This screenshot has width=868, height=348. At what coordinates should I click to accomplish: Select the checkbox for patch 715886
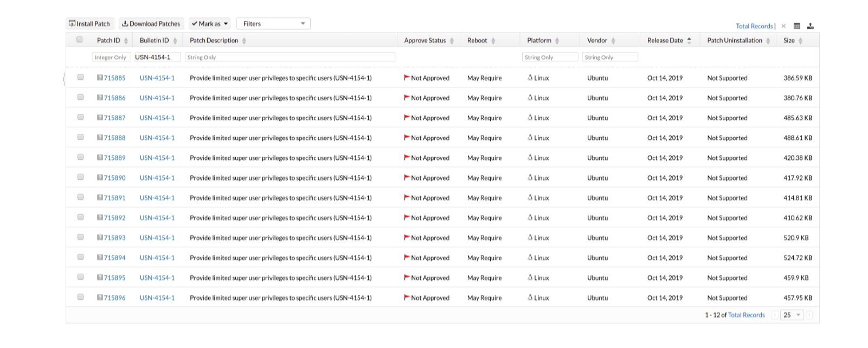pyautogui.click(x=80, y=97)
